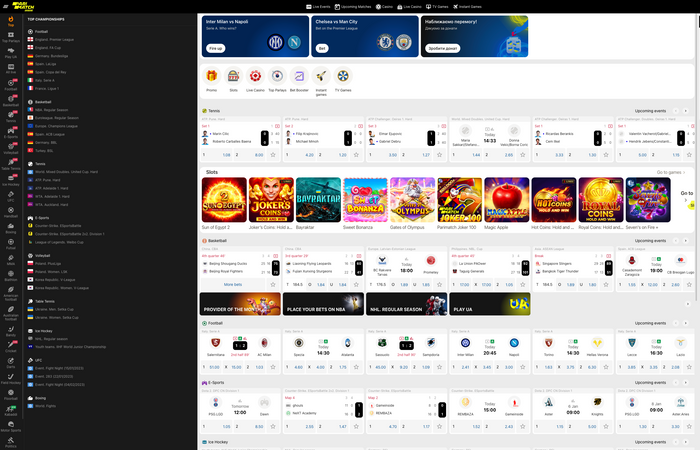
Task: Open Play UA in the left sidebar
Action: pos(11,53)
